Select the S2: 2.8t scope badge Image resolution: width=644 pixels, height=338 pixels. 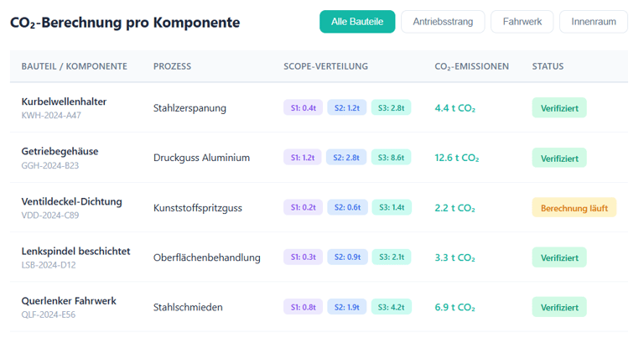tap(346, 158)
